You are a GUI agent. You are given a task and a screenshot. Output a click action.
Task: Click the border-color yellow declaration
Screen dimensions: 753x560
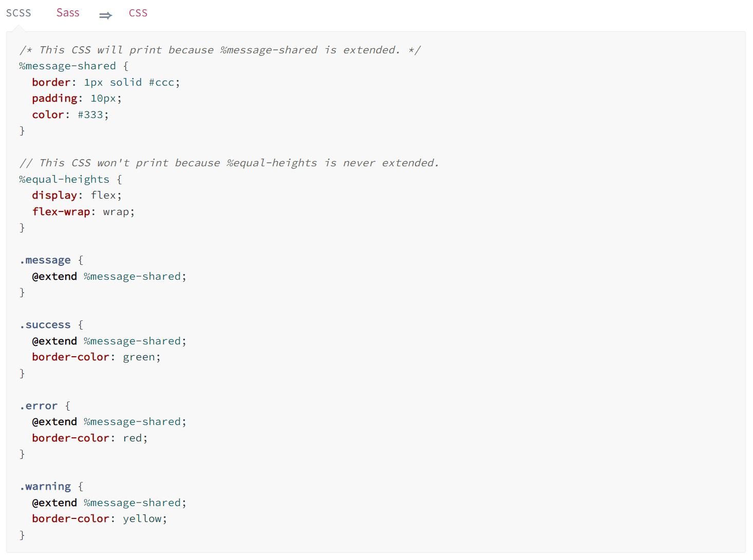point(99,519)
